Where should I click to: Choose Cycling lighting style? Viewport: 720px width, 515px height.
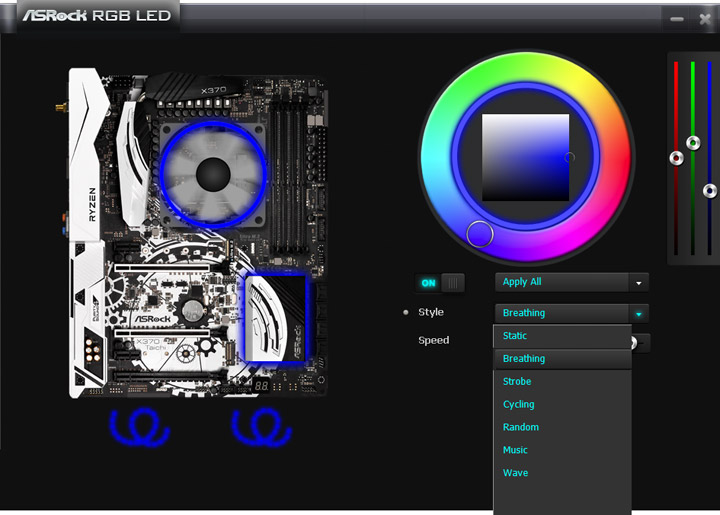pyautogui.click(x=562, y=404)
